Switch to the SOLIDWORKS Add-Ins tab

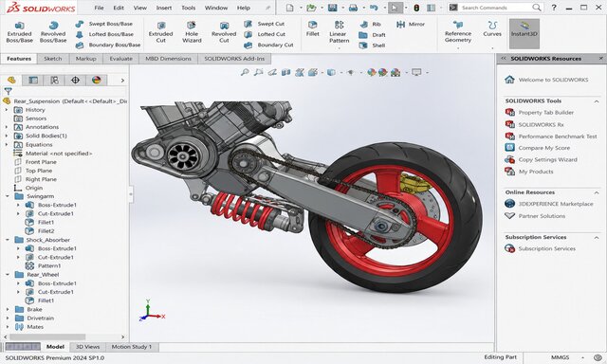click(234, 59)
